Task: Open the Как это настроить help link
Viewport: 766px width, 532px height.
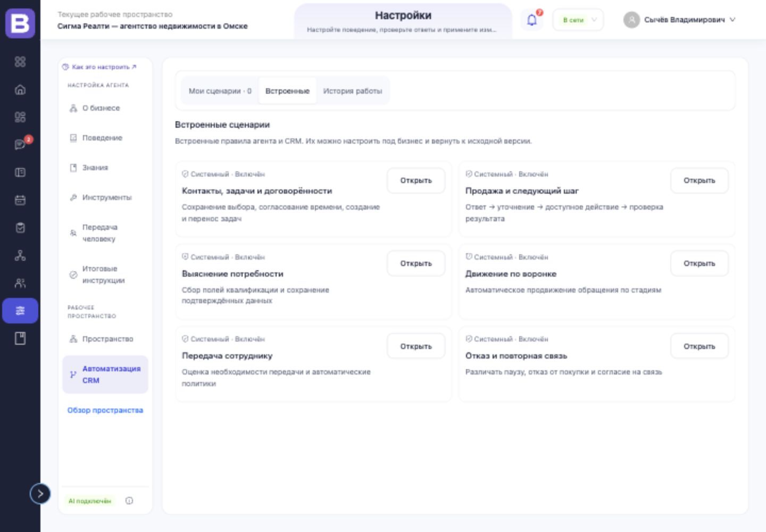Action: [99, 67]
